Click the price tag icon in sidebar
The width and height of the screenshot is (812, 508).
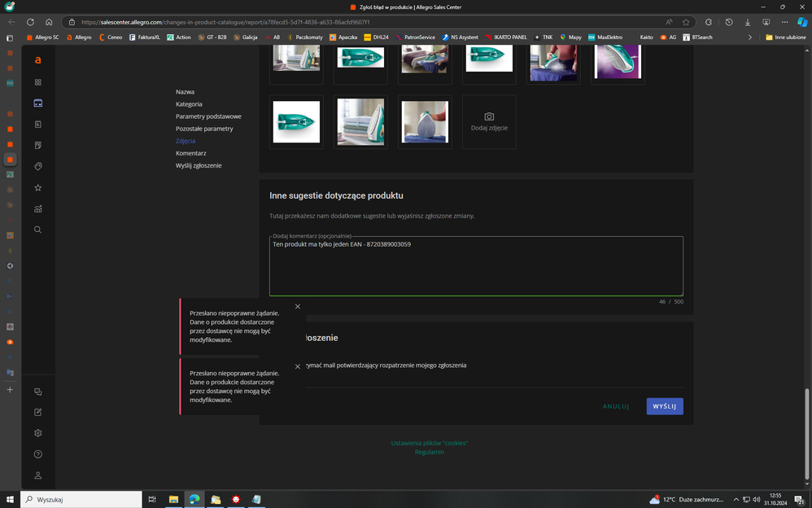(37, 166)
